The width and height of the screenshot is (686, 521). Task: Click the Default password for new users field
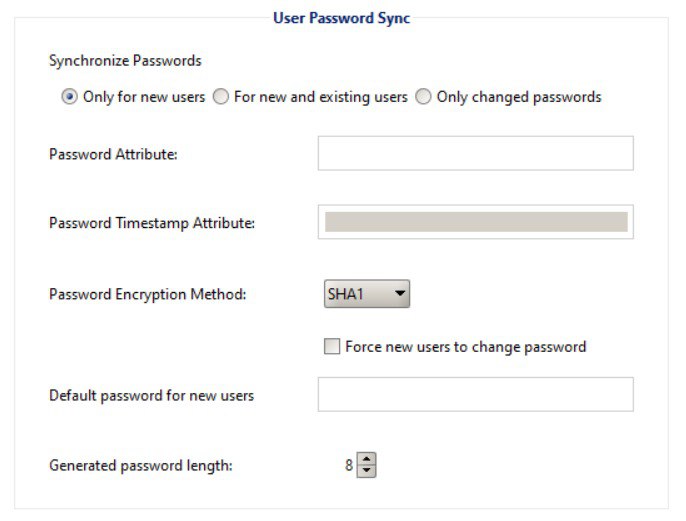pyautogui.click(x=475, y=394)
